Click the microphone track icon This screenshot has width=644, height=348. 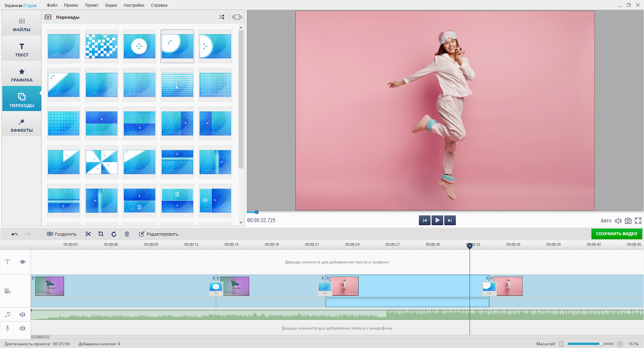8,328
